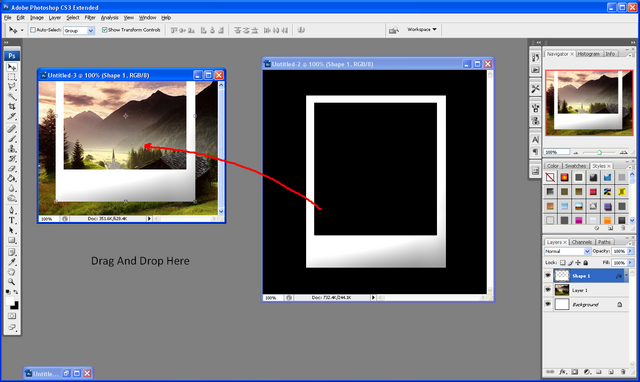Expand the Workspace menu
Screen dimensions: 640x382
point(422,29)
